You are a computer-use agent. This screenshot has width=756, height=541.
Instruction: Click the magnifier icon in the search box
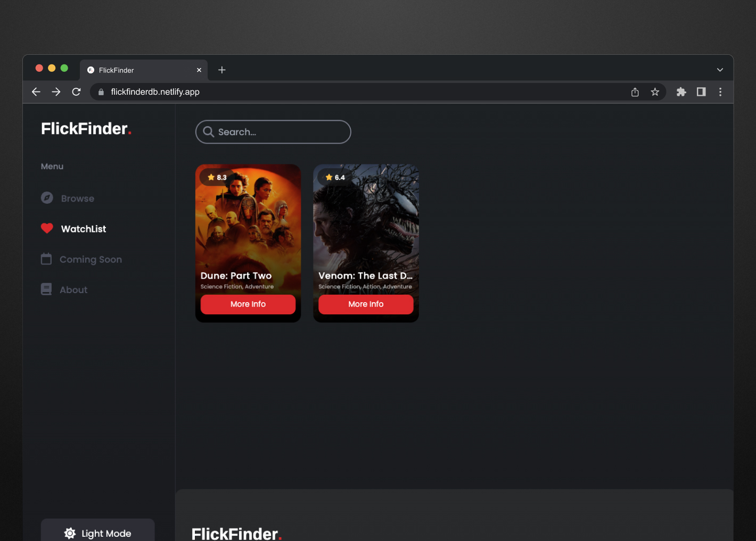[x=209, y=132]
